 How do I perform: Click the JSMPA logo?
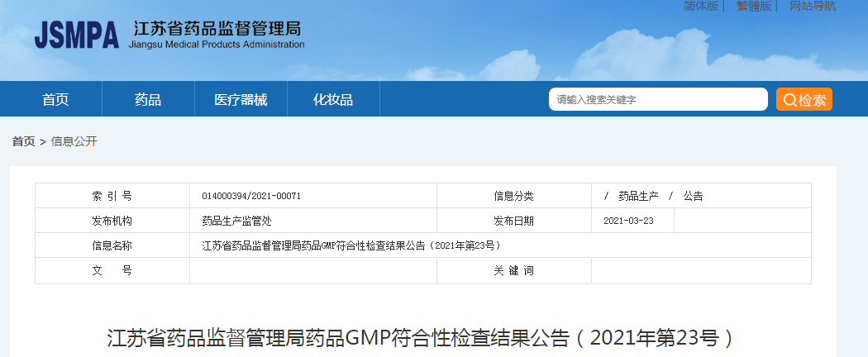point(76,36)
